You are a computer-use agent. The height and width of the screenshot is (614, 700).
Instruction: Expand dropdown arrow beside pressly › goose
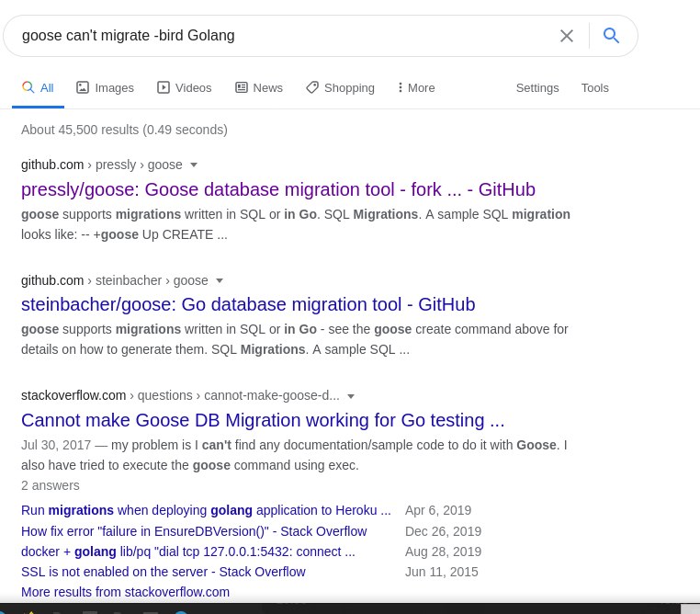pyautogui.click(x=194, y=165)
